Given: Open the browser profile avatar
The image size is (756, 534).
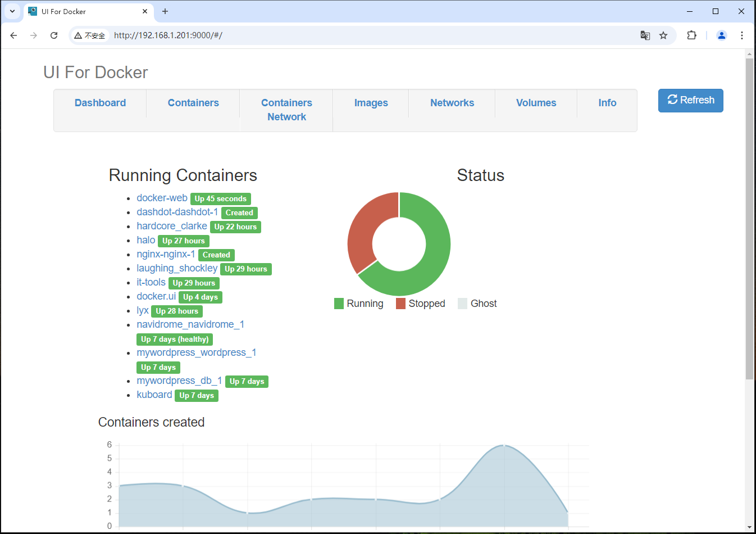Looking at the screenshot, I should tap(722, 35).
